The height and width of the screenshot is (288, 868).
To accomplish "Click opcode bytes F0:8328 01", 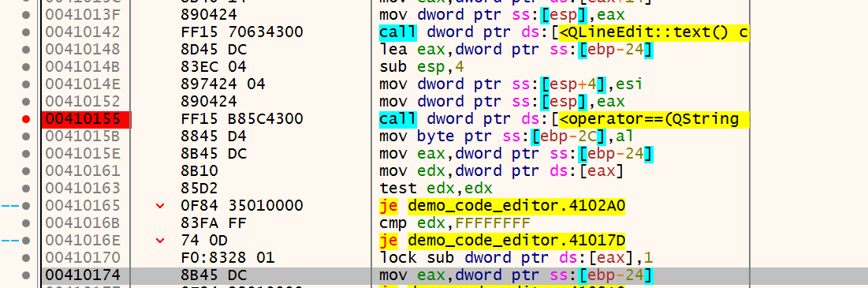I will pyautogui.click(x=228, y=257).
